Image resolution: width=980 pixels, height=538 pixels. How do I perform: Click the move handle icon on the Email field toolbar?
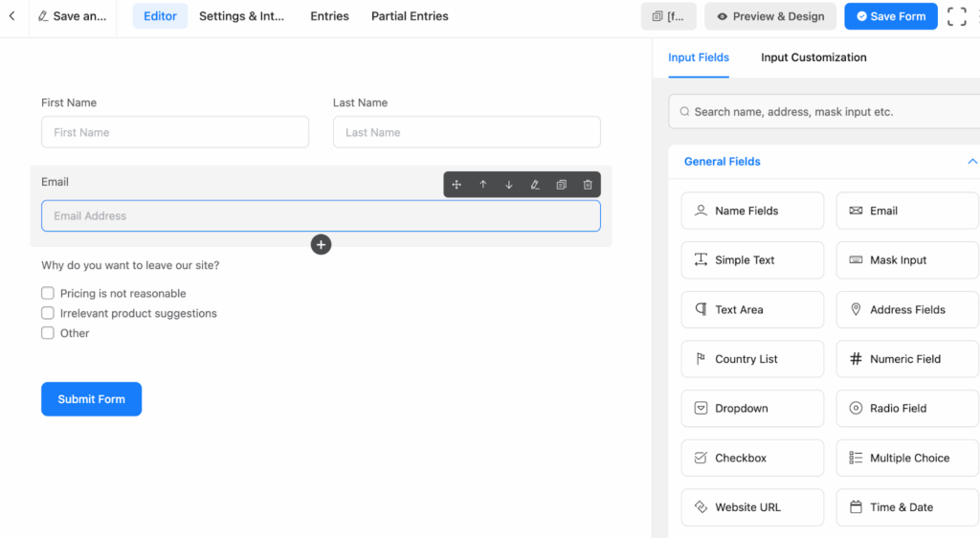point(457,185)
